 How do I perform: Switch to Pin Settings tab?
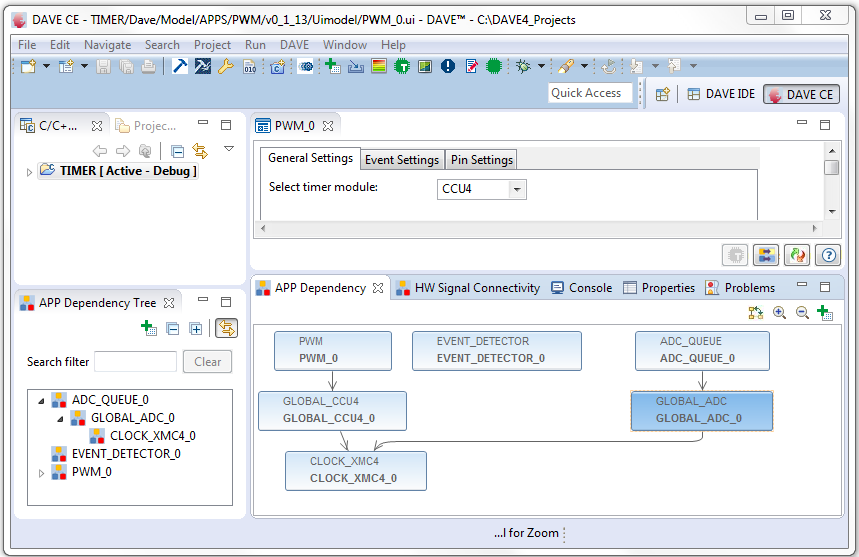pos(482,159)
